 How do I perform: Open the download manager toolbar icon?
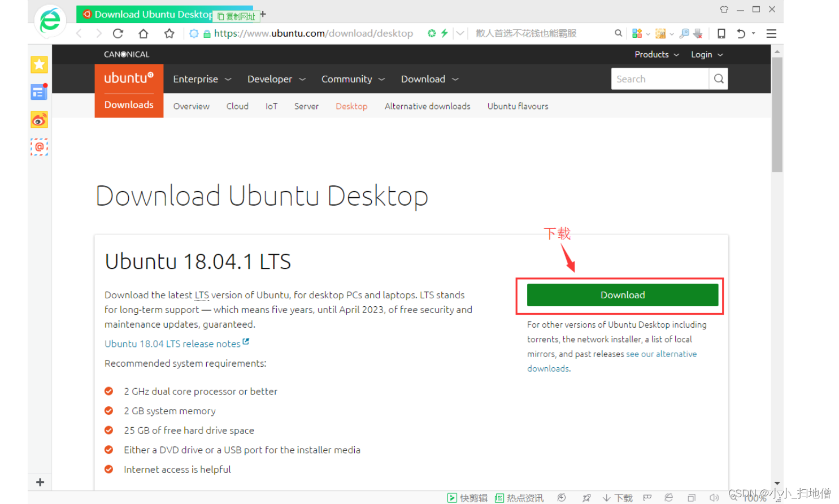point(698,33)
